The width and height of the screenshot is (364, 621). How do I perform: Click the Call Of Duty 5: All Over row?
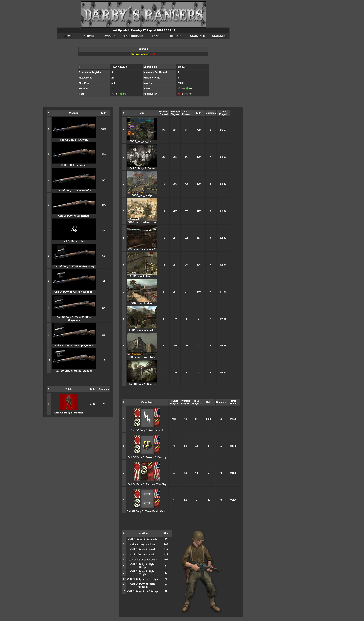(147, 560)
